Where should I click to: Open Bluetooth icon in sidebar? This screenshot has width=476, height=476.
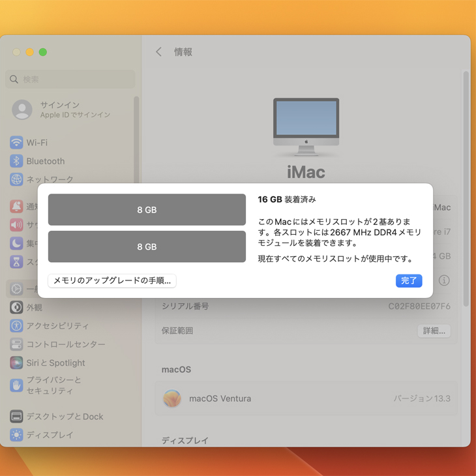[x=16, y=161]
